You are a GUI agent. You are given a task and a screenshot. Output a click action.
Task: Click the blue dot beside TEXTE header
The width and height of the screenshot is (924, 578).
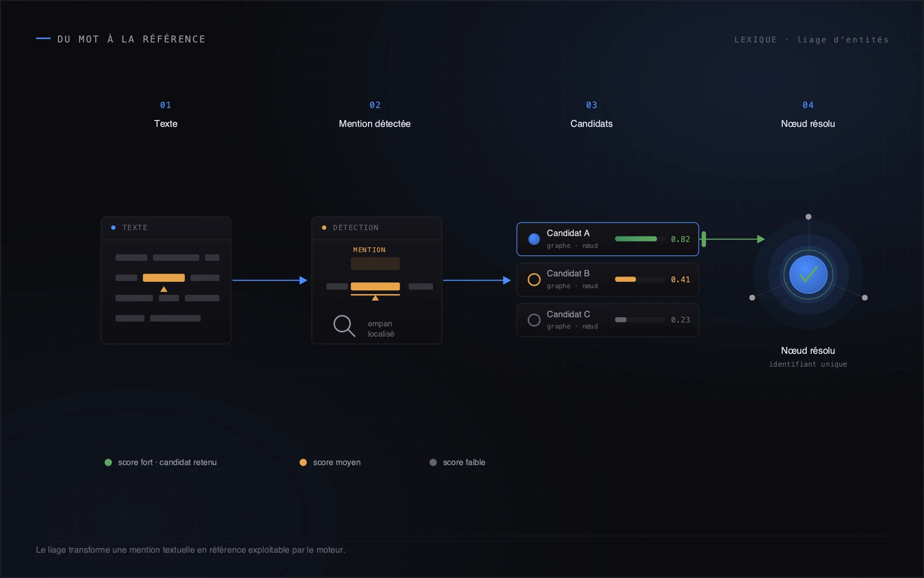(x=113, y=228)
